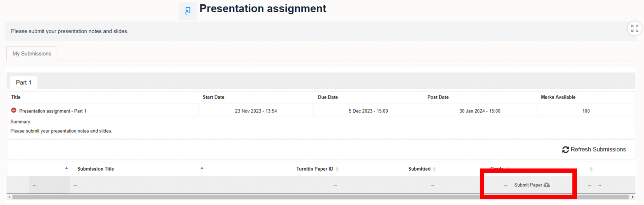Select the Part 1 tab
The width and height of the screenshot is (644, 205).
point(23,82)
